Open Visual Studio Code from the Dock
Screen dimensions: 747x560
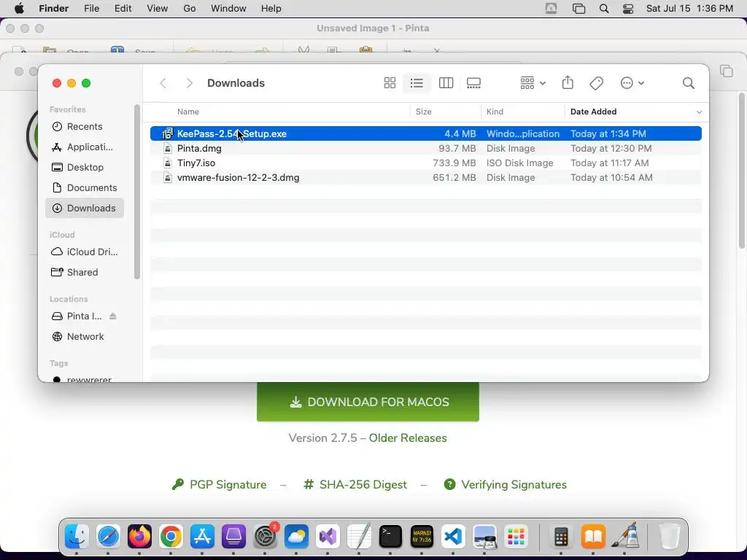click(453, 537)
